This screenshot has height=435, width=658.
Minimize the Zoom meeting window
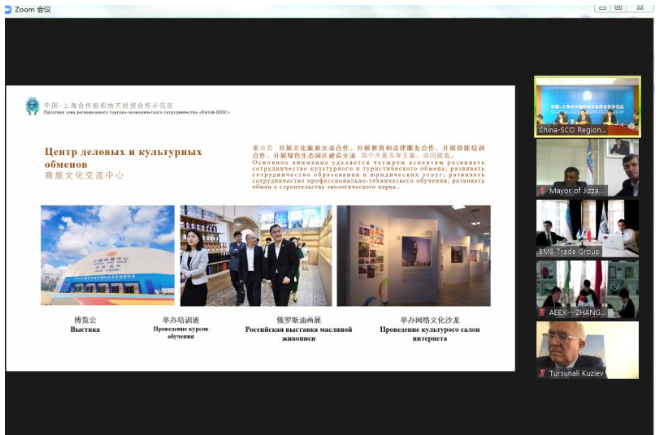tap(602, 7)
